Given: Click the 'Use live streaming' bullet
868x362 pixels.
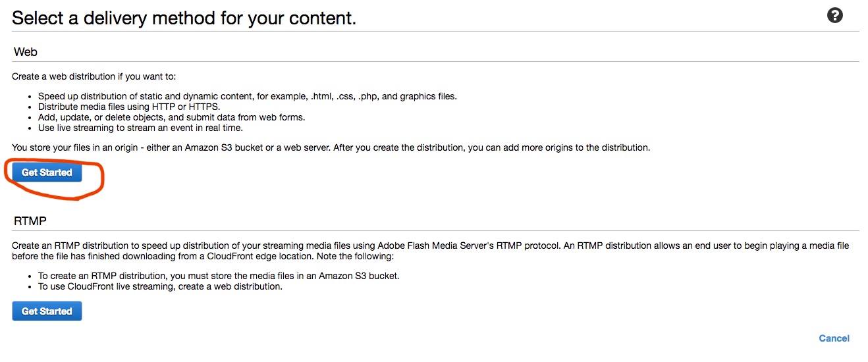Looking at the screenshot, I should coord(140,128).
